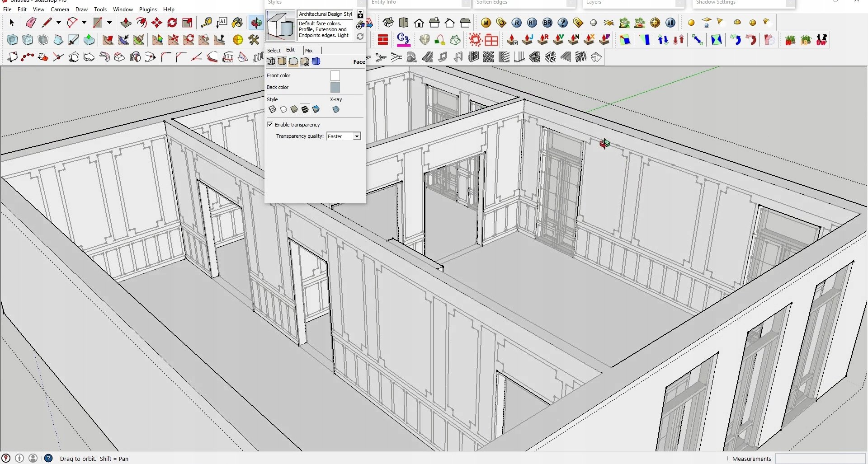Open the Back color swatch
Screen dimensions: 868x464
(x=335, y=87)
